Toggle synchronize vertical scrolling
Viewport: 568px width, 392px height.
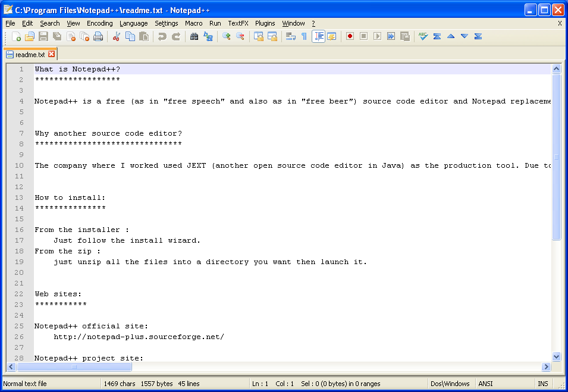[x=258, y=36]
